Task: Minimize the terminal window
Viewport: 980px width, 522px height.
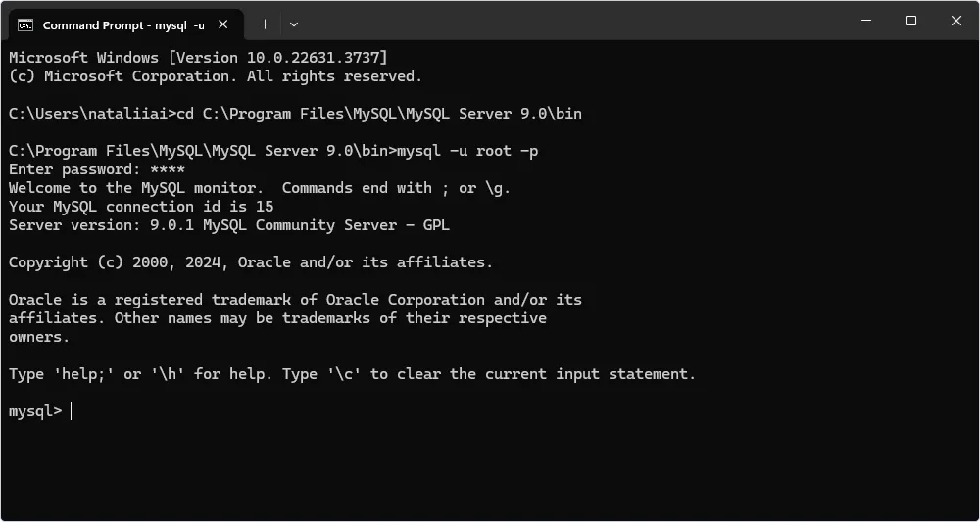Action: point(866,21)
